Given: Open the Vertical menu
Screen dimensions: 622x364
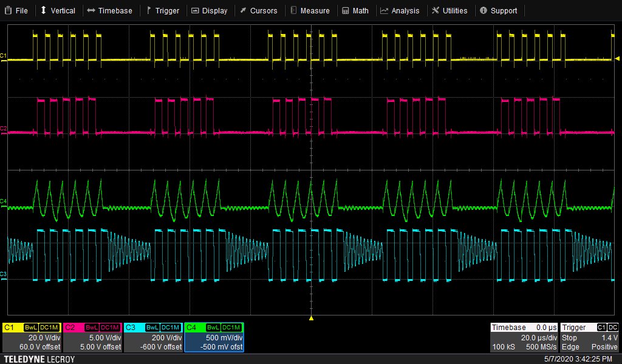Looking at the screenshot, I should 58,10.
